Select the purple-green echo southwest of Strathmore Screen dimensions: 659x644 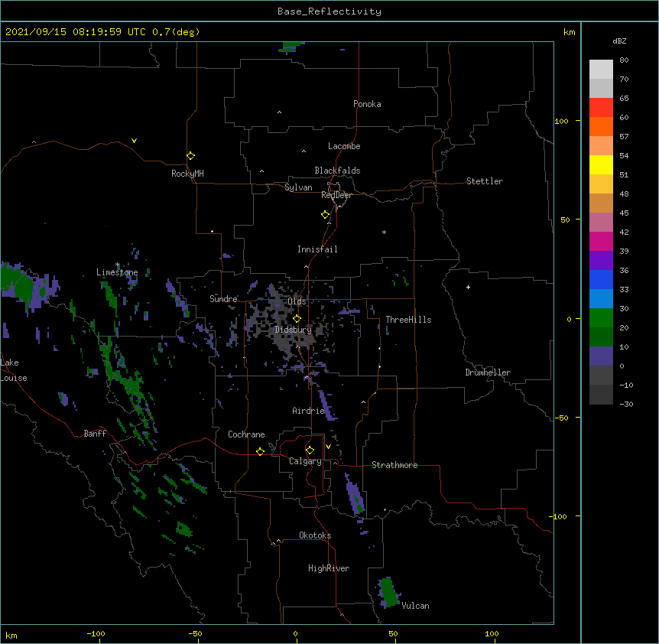(355, 494)
